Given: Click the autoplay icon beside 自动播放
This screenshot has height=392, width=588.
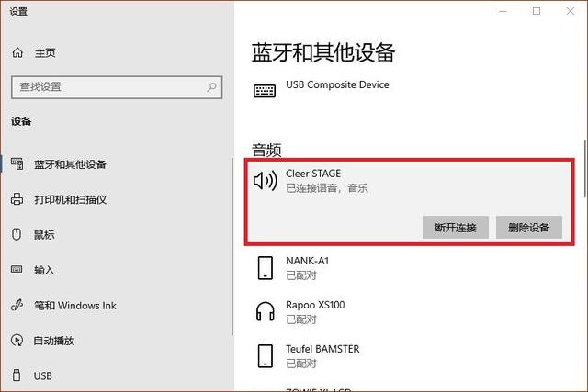Looking at the screenshot, I should 17,341.
